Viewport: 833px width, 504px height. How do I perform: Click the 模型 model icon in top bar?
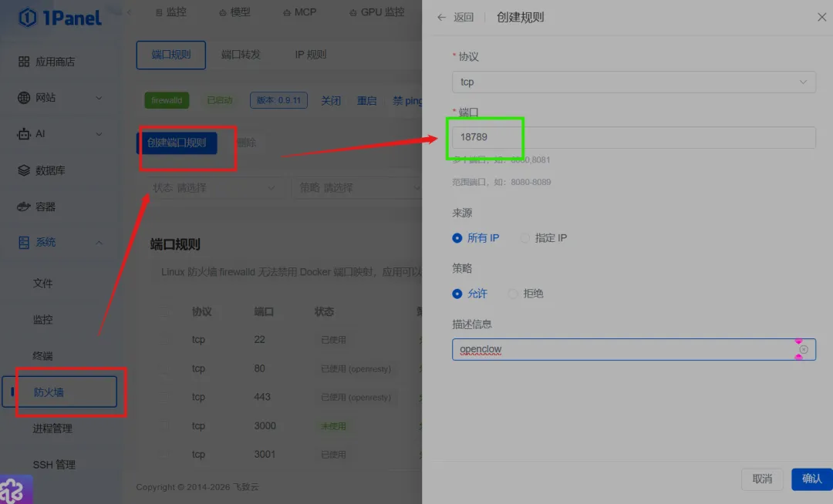click(x=235, y=12)
